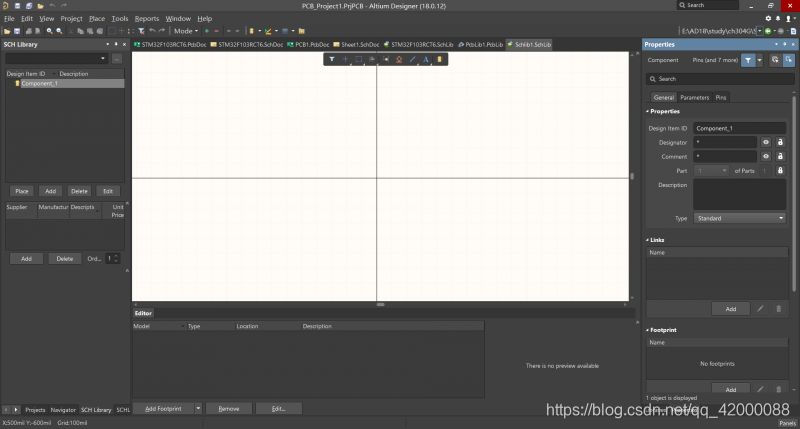Open the Reports menu
Screen dimensions: 800x429
point(147,18)
